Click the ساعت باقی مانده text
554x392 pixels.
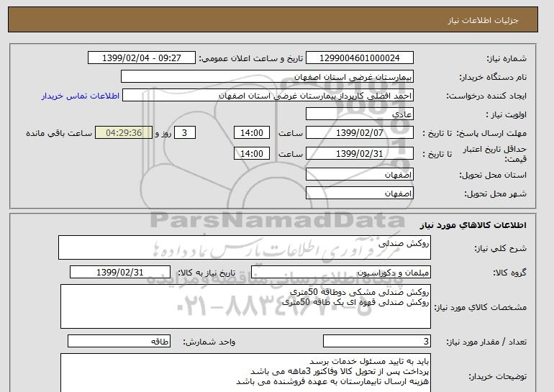pyautogui.click(x=59, y=134)
